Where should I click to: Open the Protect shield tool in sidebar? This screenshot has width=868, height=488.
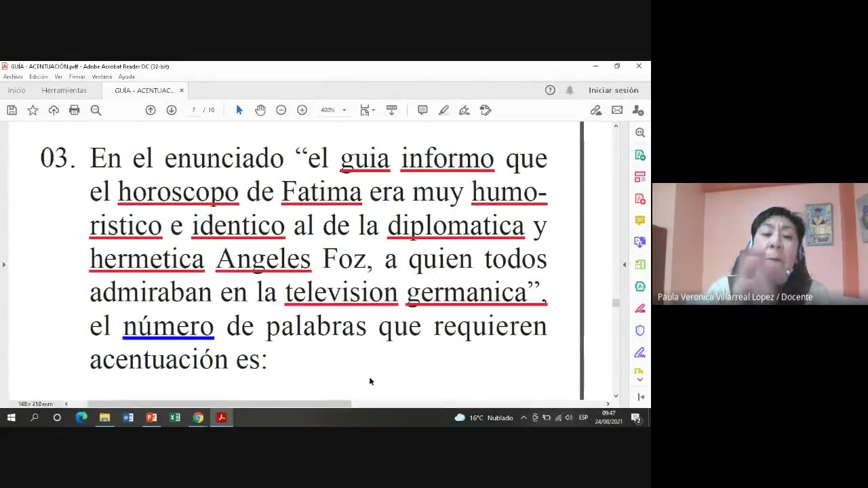(639, 330)
